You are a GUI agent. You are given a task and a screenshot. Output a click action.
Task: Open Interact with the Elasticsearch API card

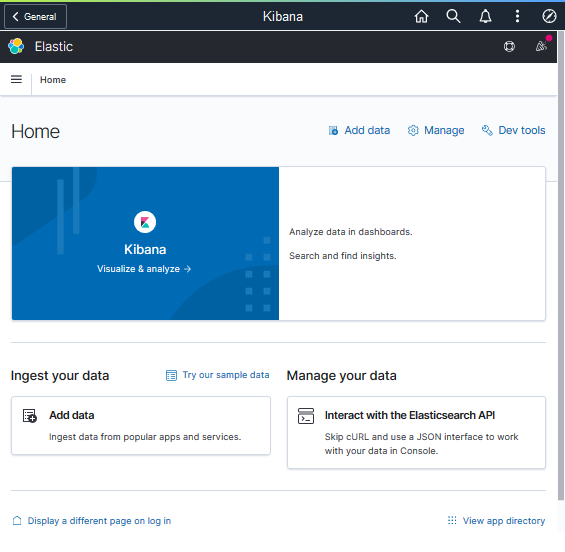(416, 432)
